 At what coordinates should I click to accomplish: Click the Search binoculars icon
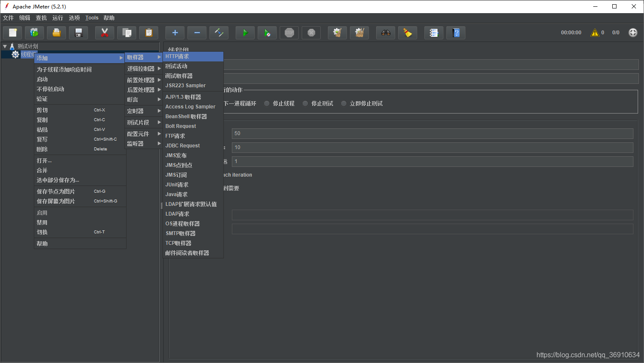[386, 33]
